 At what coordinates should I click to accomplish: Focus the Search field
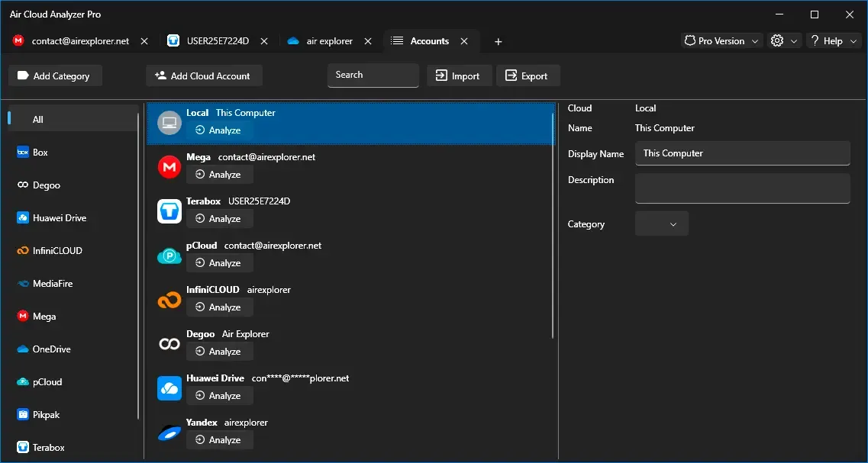373,76
